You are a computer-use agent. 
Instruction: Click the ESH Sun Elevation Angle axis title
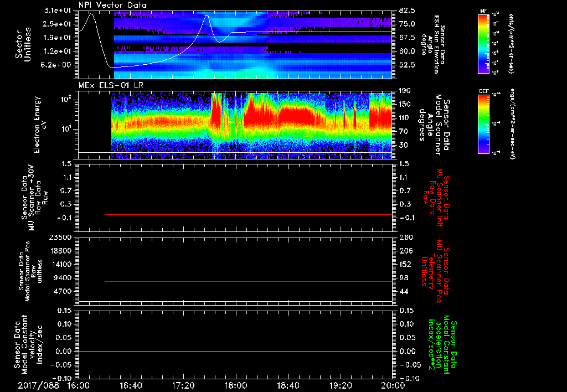click(433, 44)
